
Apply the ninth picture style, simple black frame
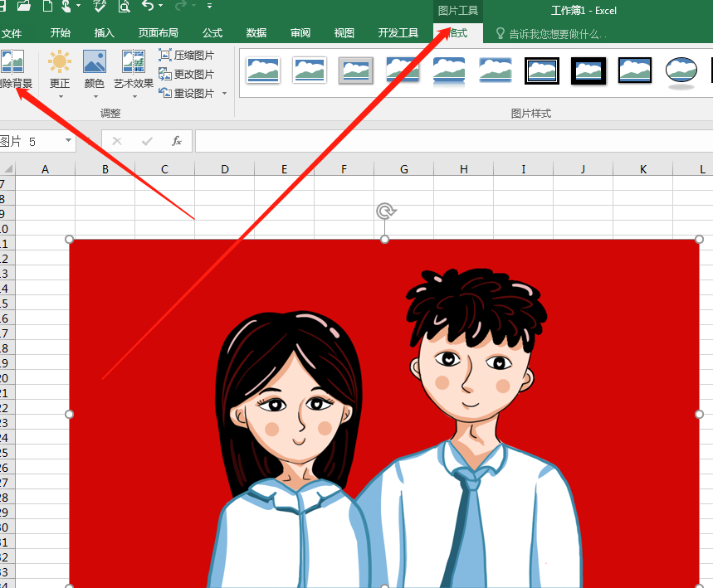(x=635, y=70)
